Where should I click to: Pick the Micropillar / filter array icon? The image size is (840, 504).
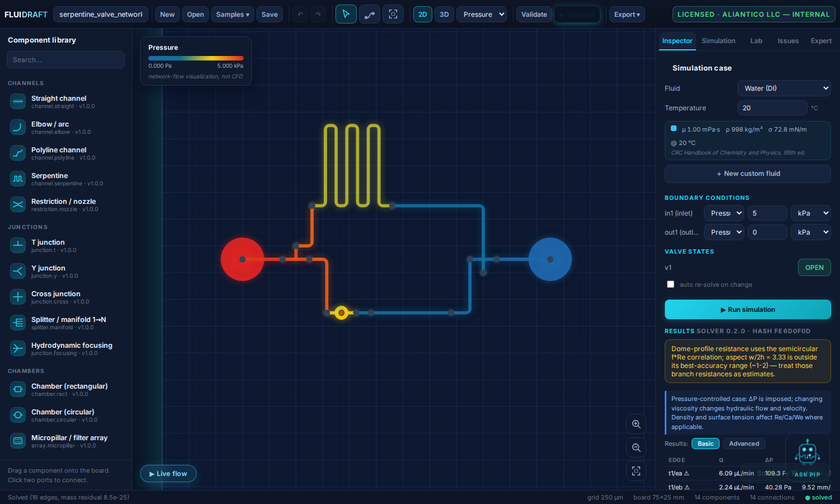(x=18, y=441)
